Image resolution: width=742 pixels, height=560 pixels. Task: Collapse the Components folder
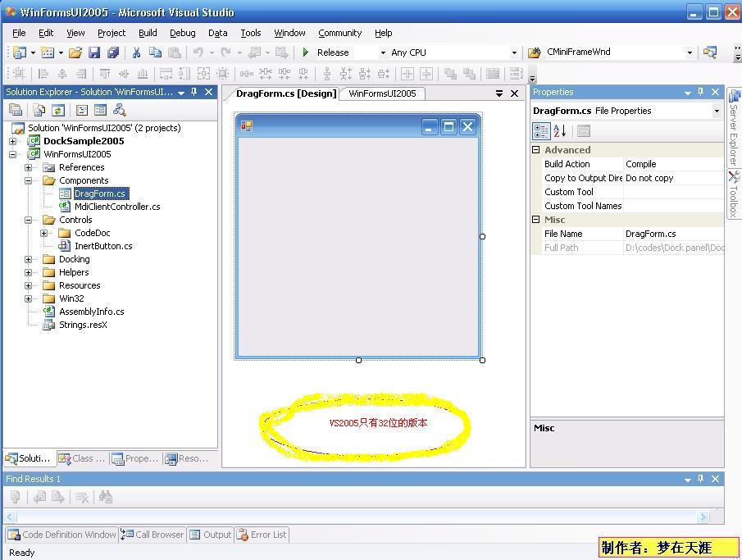[x=29, y=180]
